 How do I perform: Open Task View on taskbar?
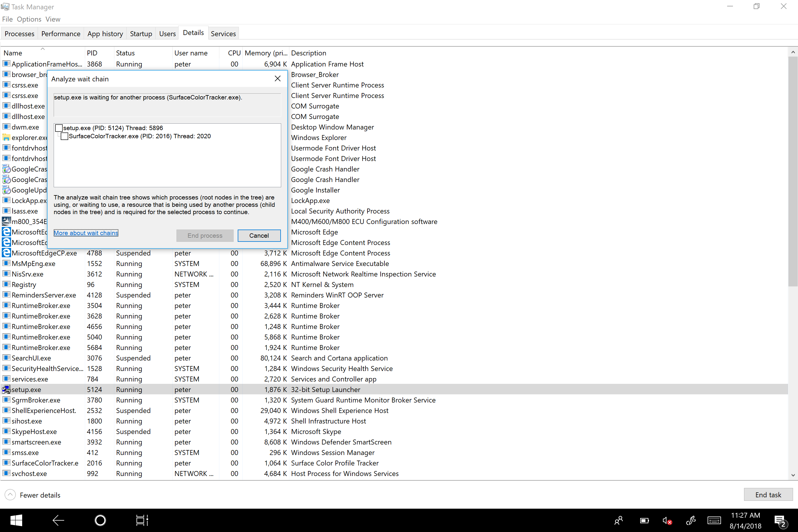(142, 520)
